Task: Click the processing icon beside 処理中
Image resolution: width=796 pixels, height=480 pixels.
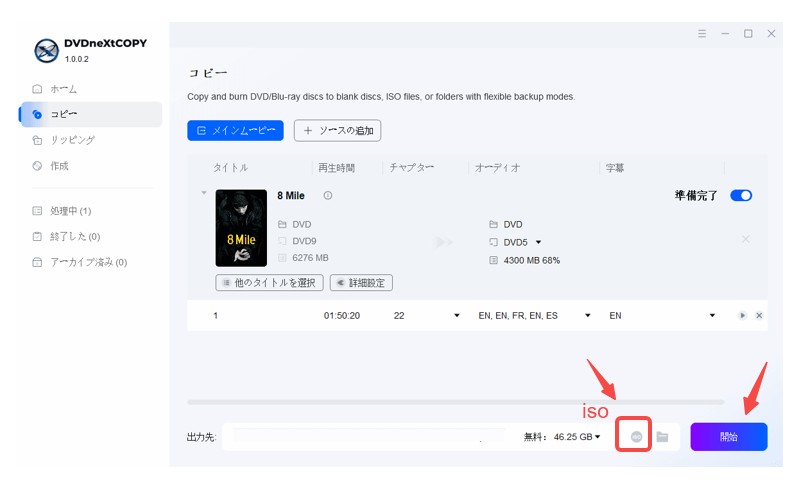Action: [x=37, y=211]
